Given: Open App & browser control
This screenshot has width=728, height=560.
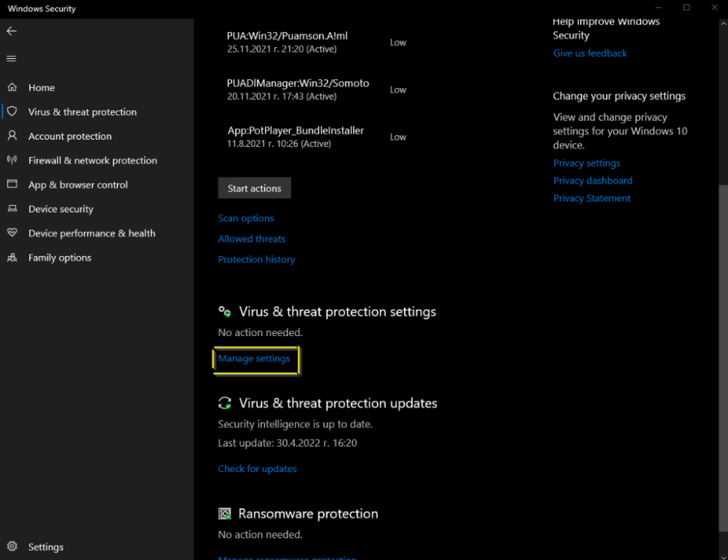Looking at the screenshot, I should [97, 184].
